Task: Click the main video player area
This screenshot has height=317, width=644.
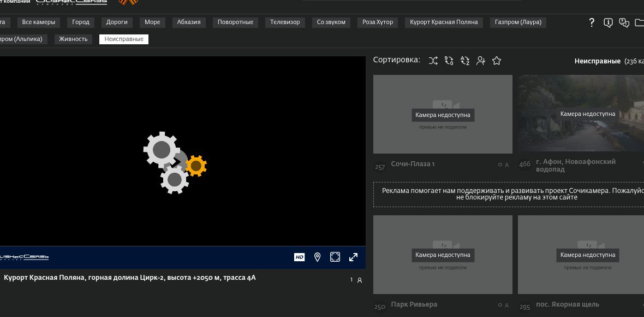Action: (x=183, y=151)
